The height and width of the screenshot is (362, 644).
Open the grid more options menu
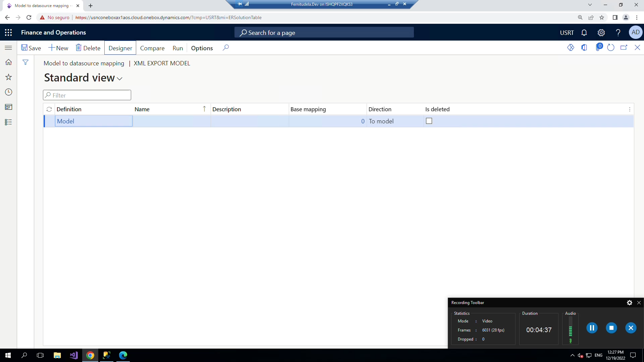click(x=630, y=109)
